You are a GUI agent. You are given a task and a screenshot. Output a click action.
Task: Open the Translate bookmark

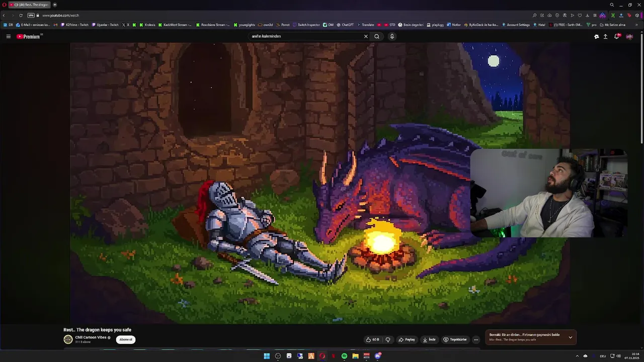coord(366,25)
